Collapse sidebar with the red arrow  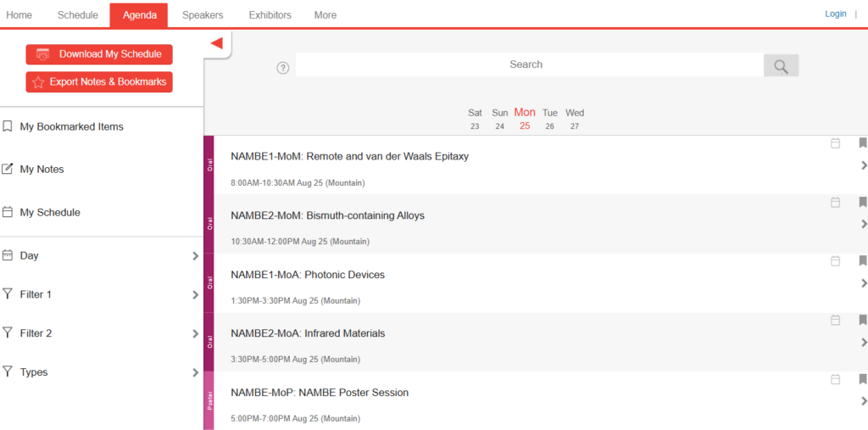217,43
